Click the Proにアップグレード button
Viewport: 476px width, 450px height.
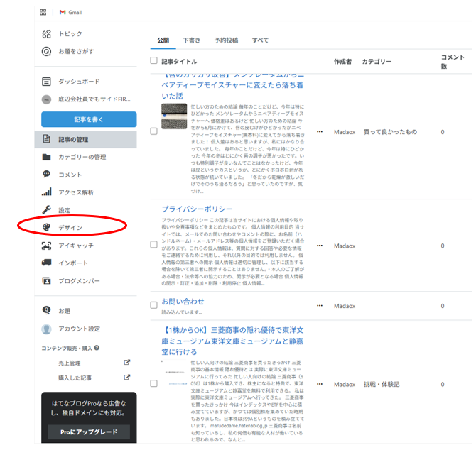pyautogui.click(x=89, y=432)
